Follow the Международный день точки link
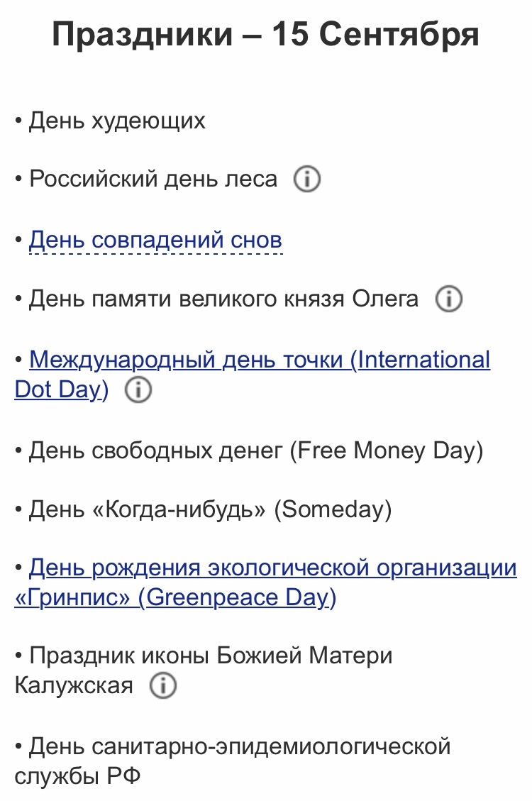 (260, 360)
